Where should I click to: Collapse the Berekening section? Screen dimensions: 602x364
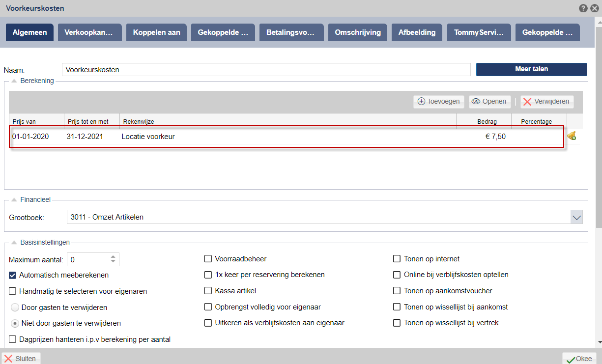coord(14,81)
